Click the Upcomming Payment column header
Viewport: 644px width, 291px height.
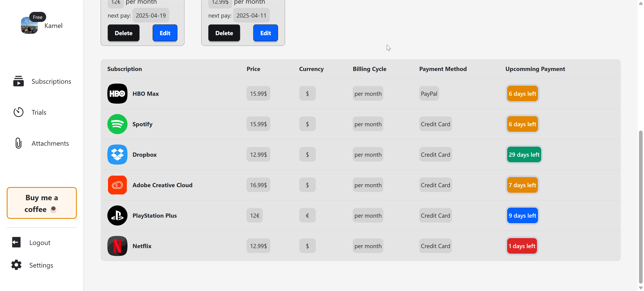(535, 69)
